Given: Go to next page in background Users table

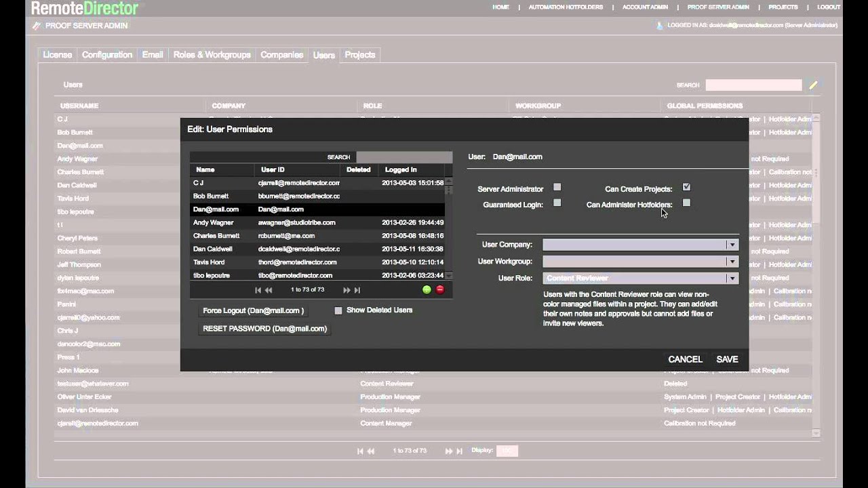Looking at the screenshot, I should click(x=449, y=451).
